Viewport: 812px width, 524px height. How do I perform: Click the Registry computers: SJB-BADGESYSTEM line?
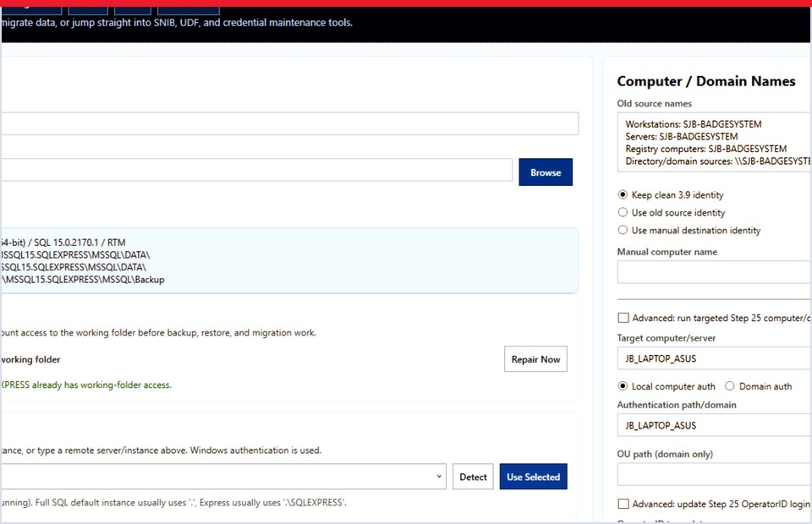(705, 149)
